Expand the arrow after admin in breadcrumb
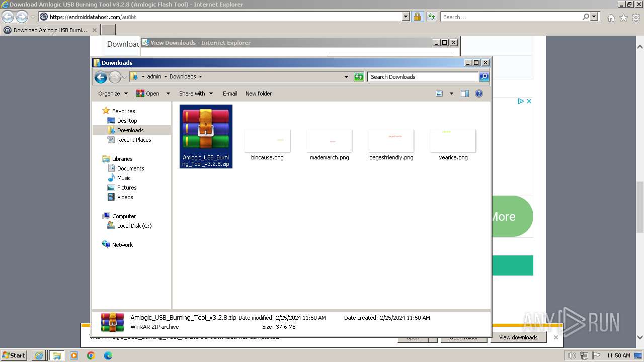The width and height of the screenshot is (644, 362). 165,76
